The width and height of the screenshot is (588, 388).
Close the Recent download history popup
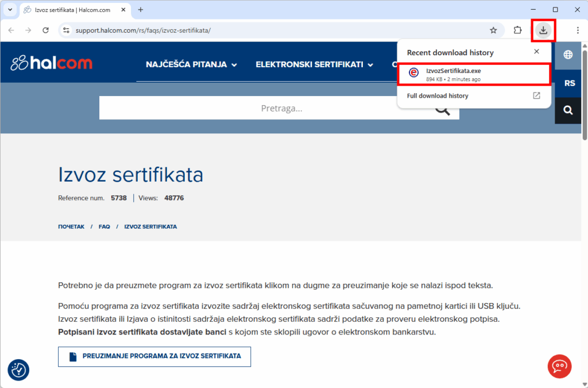(536, 52)
